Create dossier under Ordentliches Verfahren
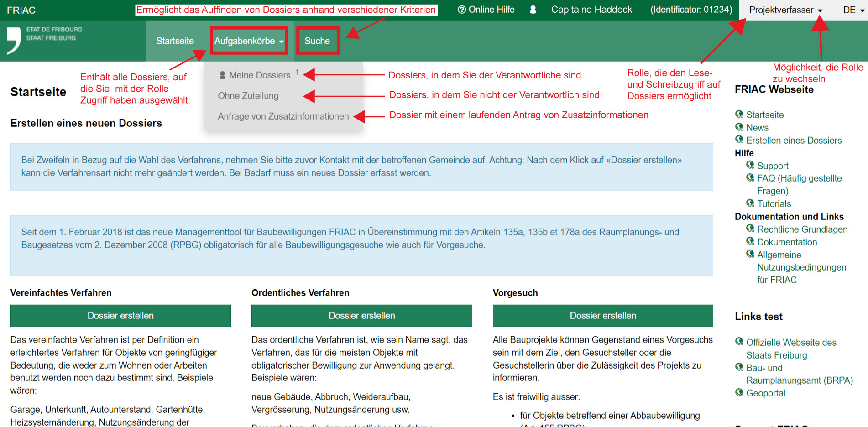 361,316
